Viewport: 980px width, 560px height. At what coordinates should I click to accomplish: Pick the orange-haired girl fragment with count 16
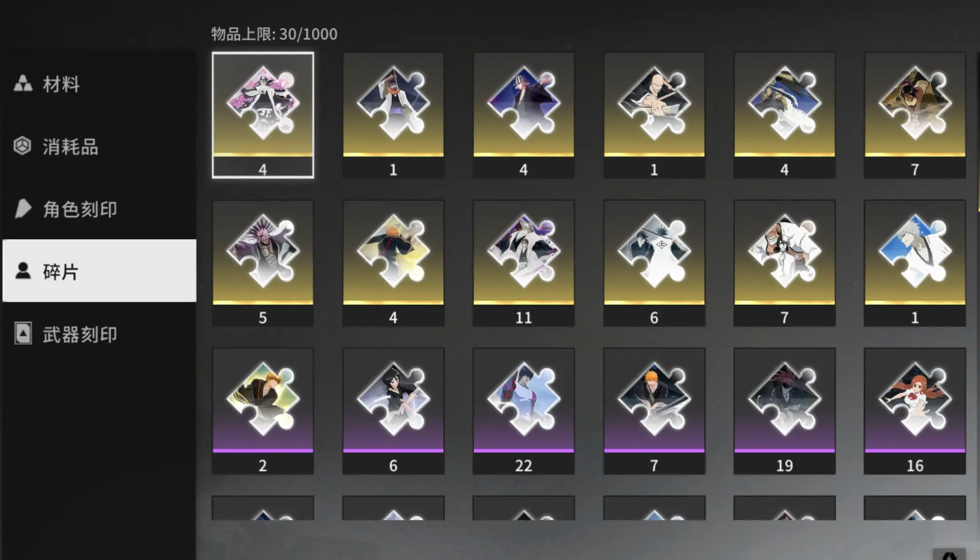click(x=915, y=411)
